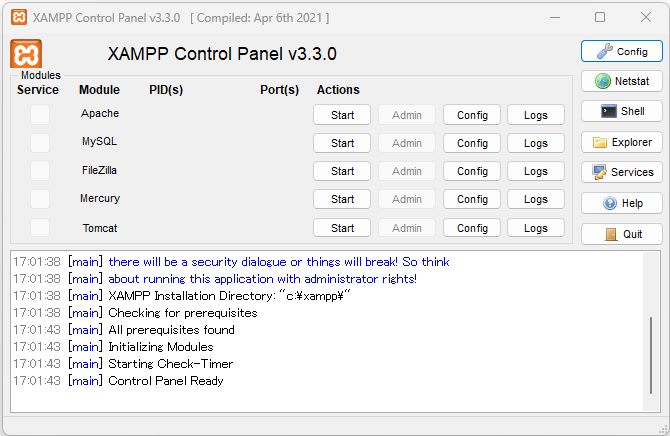Minimize the XAMPP Control Panel window

pos(555,18)
